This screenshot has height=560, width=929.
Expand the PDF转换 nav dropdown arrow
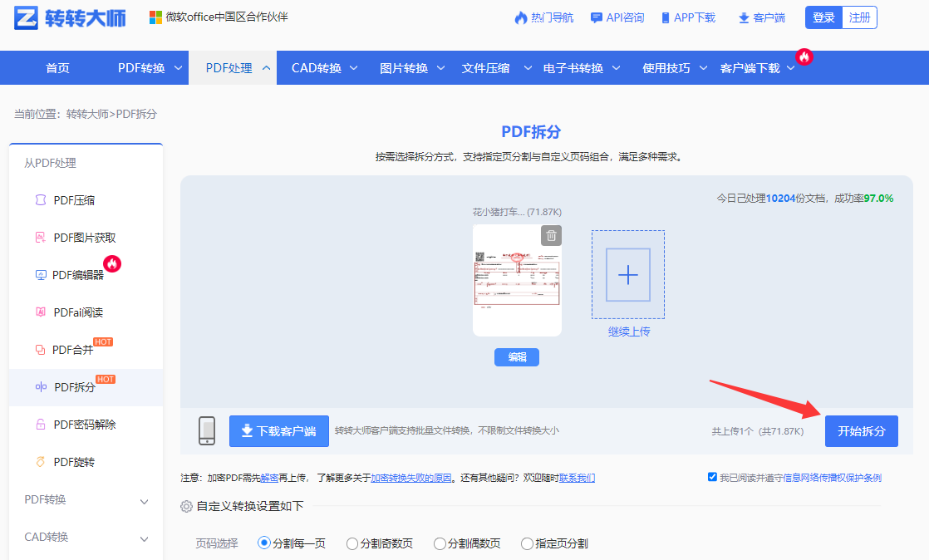click(x=178, y=68)
